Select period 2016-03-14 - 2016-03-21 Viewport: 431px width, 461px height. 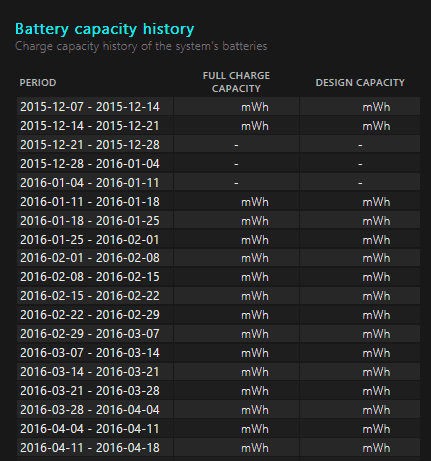coord(90,372)
